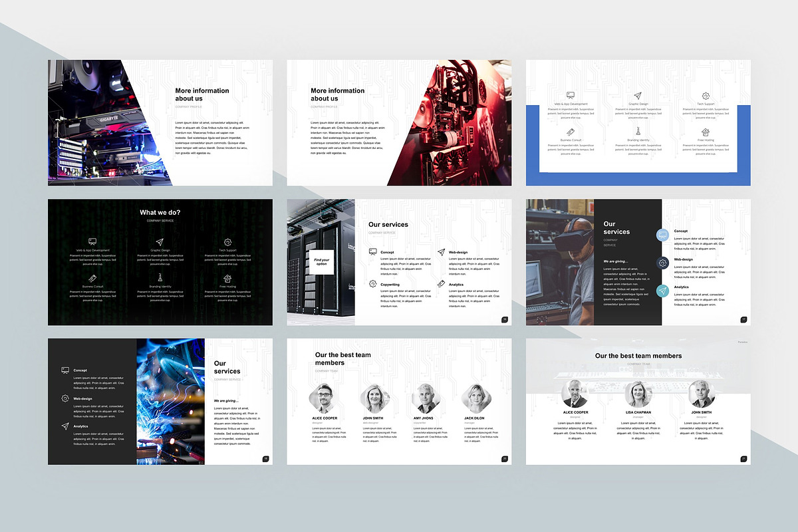Select the blue fiber-optics photo on services slide
This screenshot has height=532, width=798.
pos(170,402)
